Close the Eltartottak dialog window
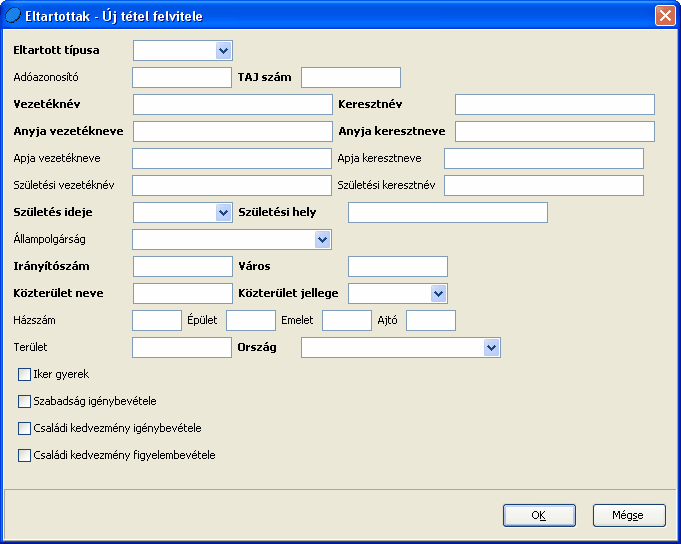The width and height of the screenshot is (681, 544). [665, 16]
